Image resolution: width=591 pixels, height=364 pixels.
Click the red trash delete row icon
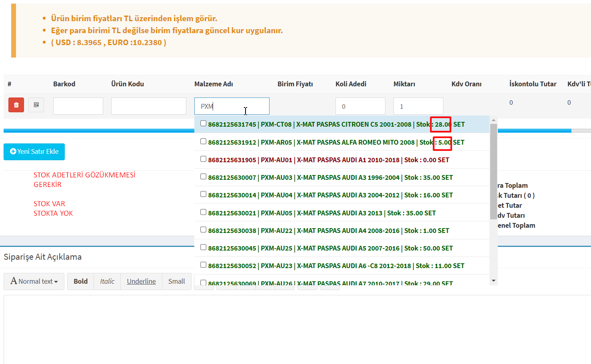pyautogui.click(x=16, y=105)
